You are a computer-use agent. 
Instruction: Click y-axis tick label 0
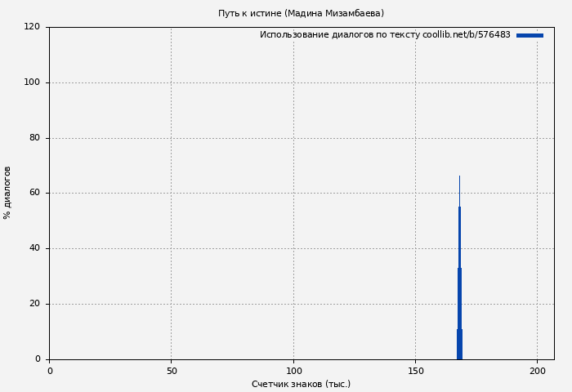(x=38, y=359)
